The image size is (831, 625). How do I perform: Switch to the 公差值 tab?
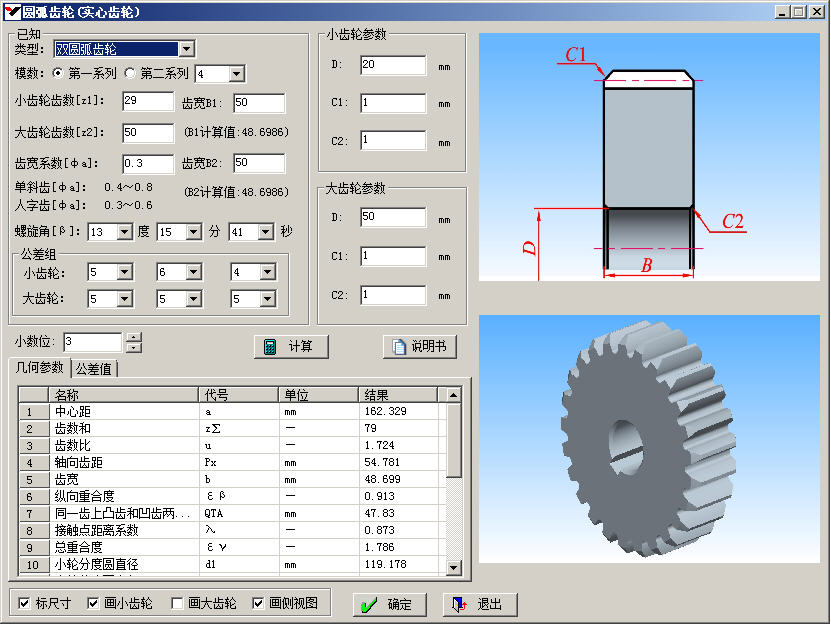pos(95,369)
